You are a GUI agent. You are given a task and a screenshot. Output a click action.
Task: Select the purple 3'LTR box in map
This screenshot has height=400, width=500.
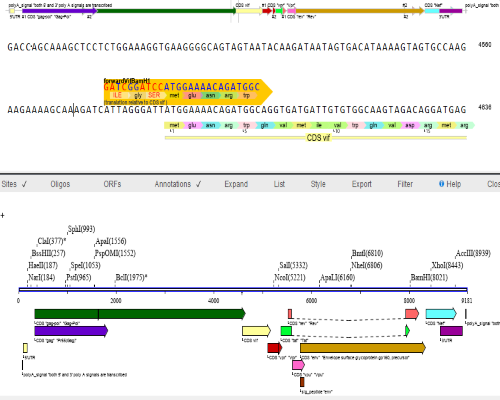[451, 331]
